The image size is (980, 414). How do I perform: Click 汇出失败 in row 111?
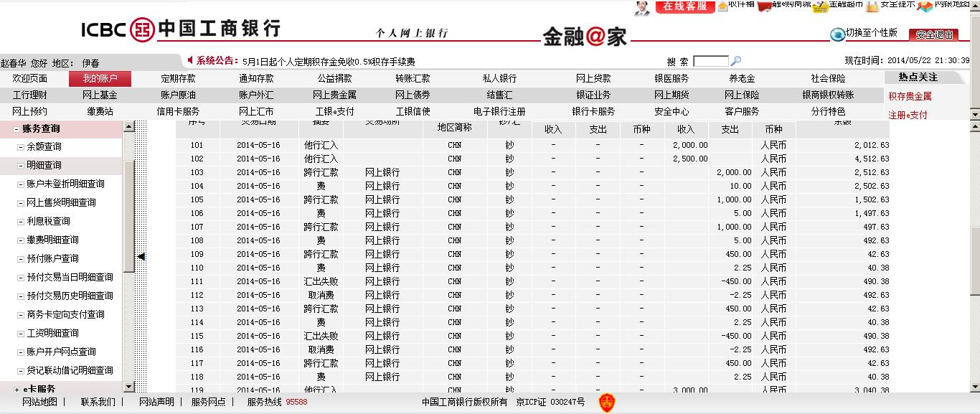(321, 281)
